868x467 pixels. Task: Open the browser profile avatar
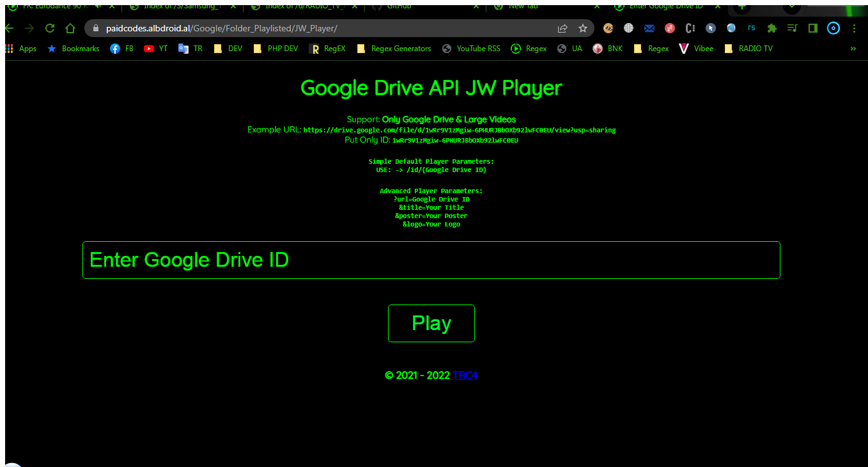coord(833,28)
